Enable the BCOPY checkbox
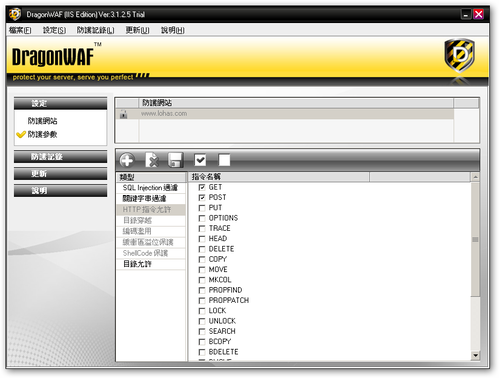 pos(202,342)
